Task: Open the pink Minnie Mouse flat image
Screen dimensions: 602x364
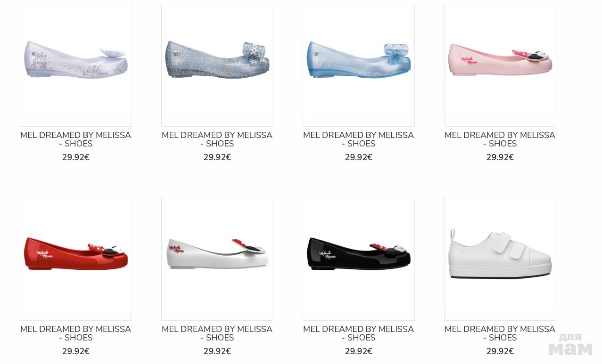Action: 500,65
